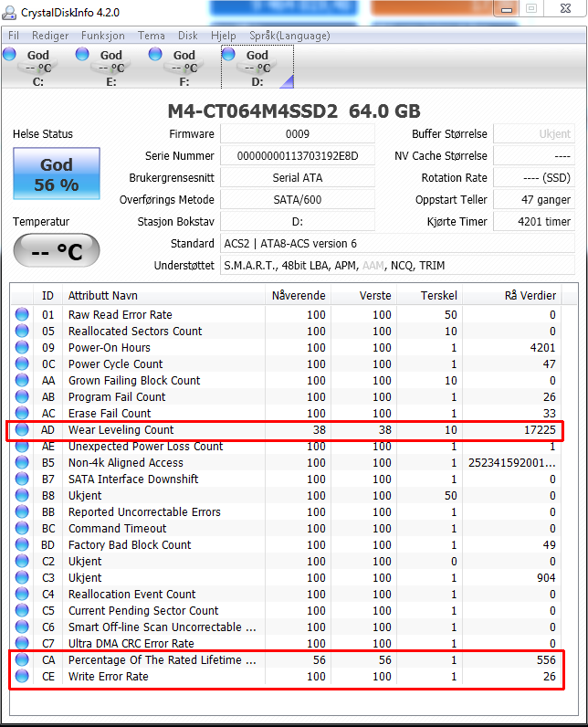Open the Språk(Language) menu
This screenshot has height=727, width=588.
click(289, 36)
